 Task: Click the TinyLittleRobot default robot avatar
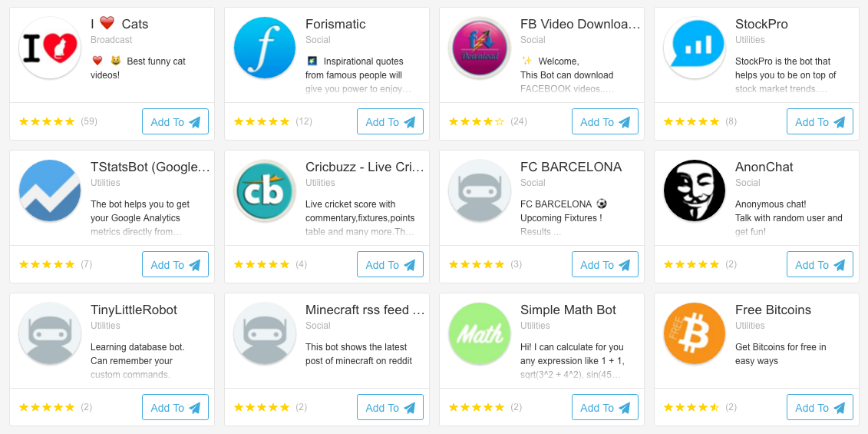tap(50, 333)
